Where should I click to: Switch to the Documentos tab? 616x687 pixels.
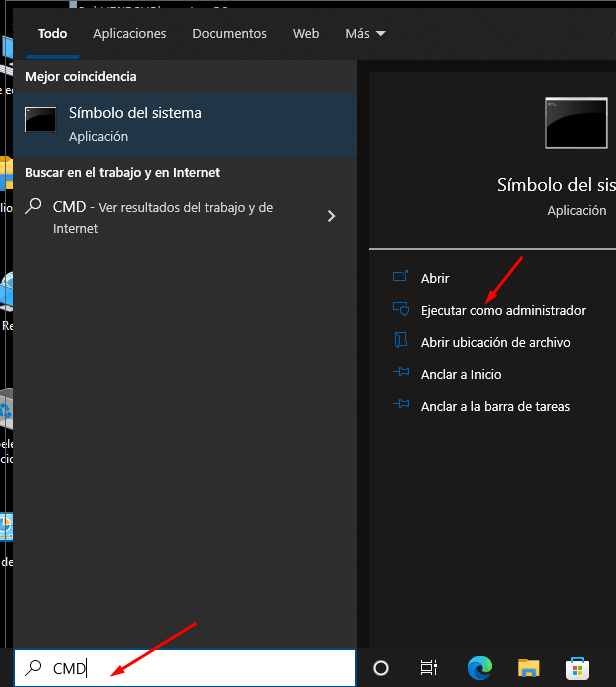[230, 34]
